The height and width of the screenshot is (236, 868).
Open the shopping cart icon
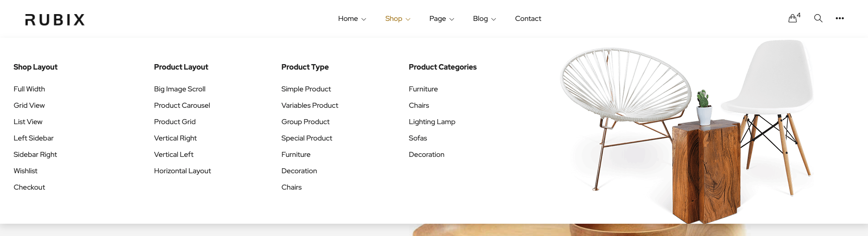[793, 18]
